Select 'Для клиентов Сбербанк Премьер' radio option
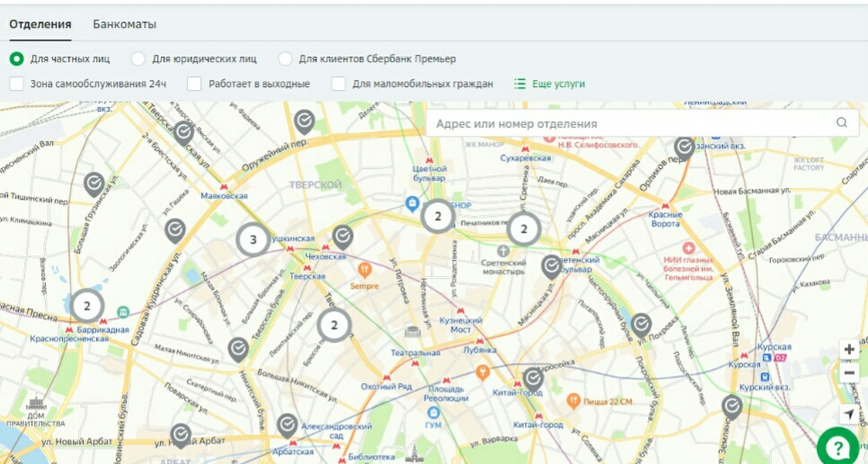 tap(285, 59)
